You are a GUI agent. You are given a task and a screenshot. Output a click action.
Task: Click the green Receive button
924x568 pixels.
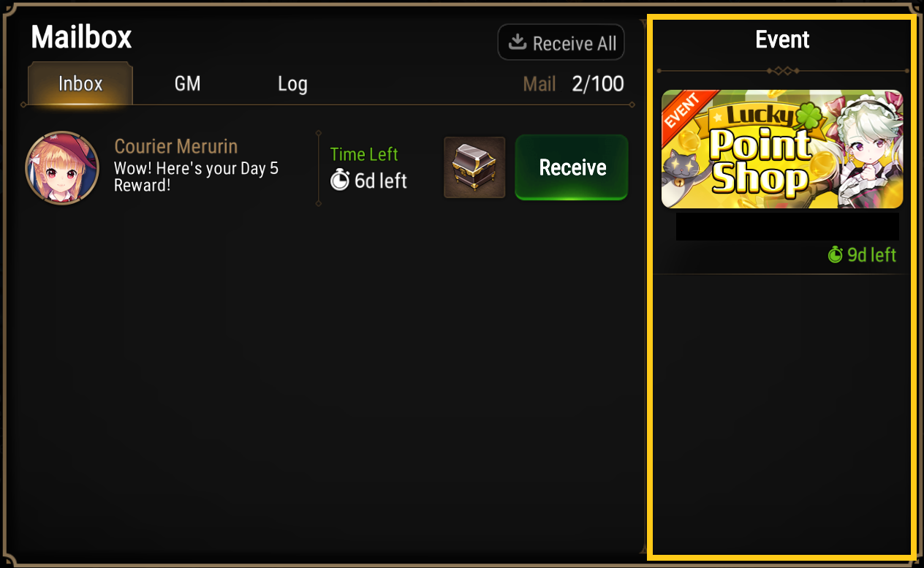coord(572,167)
